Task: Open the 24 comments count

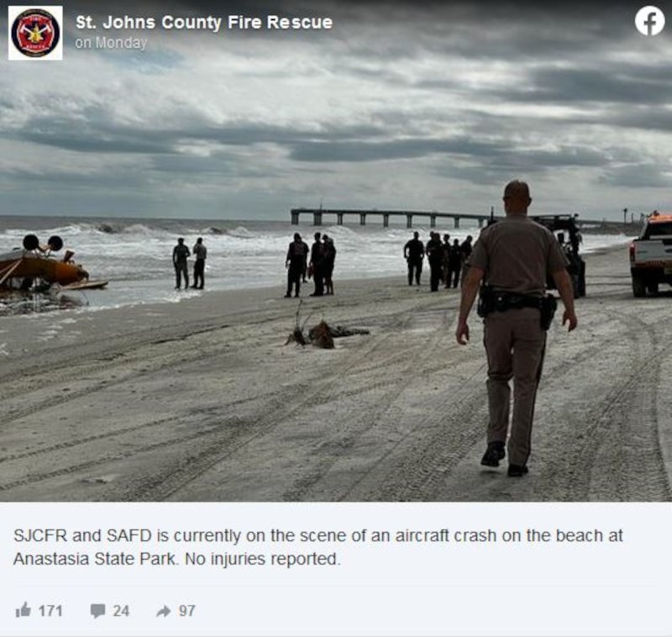Action: (121, 610)
